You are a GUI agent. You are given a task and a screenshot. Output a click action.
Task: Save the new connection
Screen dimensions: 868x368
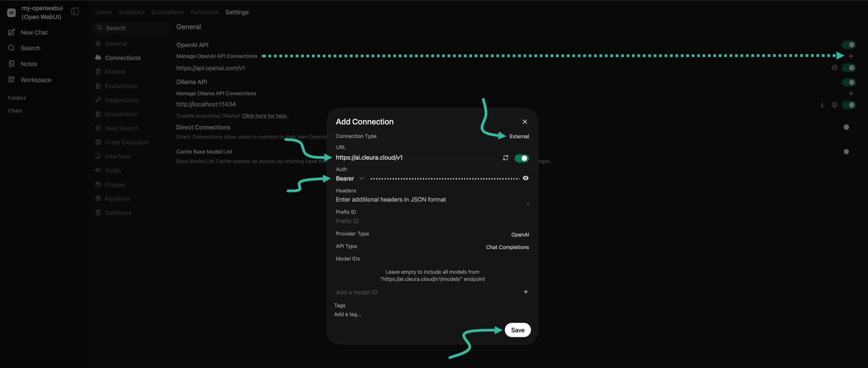[x=518, y=330]
